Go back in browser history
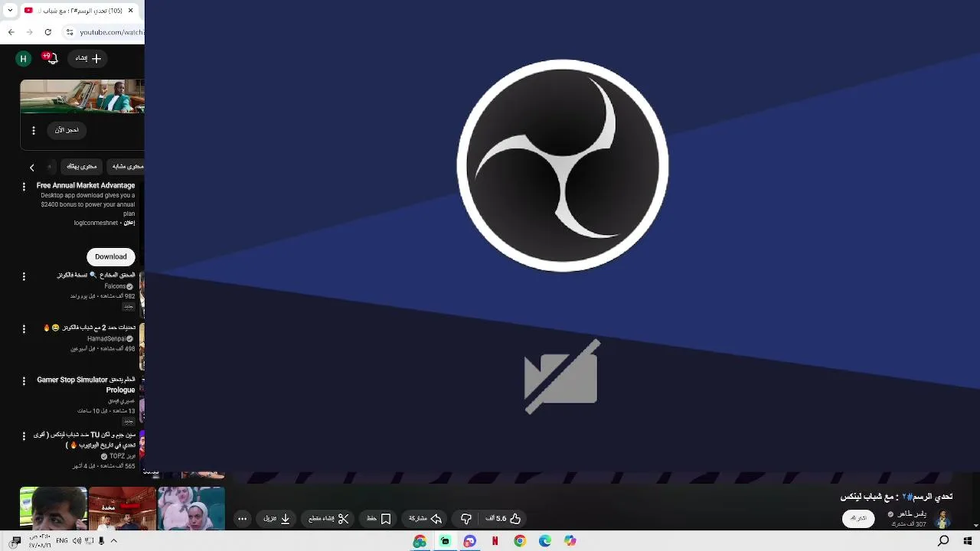Viewport: 980px width, 551px height. [11, 32]
